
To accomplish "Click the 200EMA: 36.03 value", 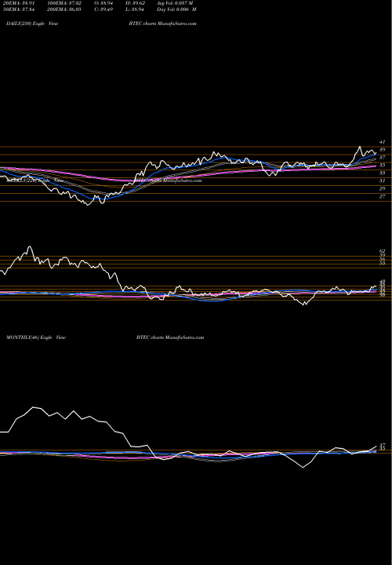I will [64, 9].
